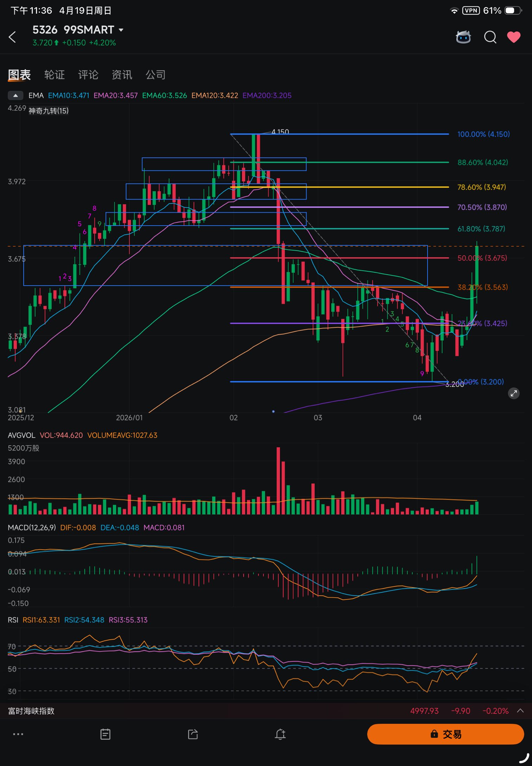Tap the orange 交易 trade button

pyautogui.click(x=445, y=734)
